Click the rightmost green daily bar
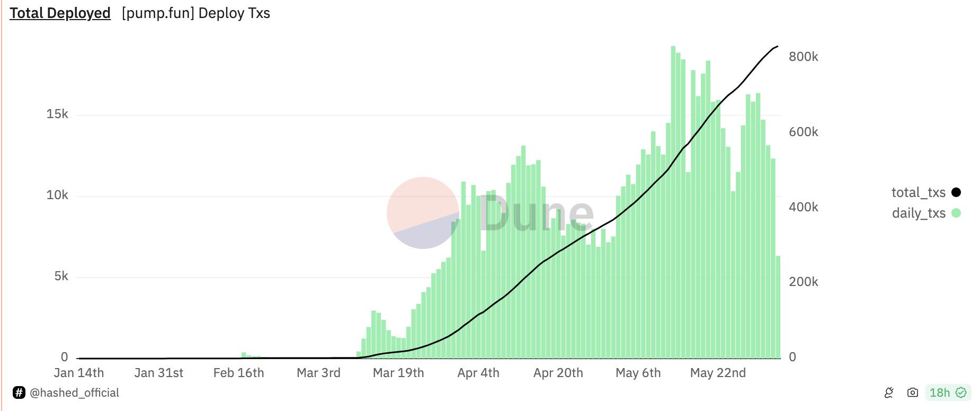 [x=778, y=307]
